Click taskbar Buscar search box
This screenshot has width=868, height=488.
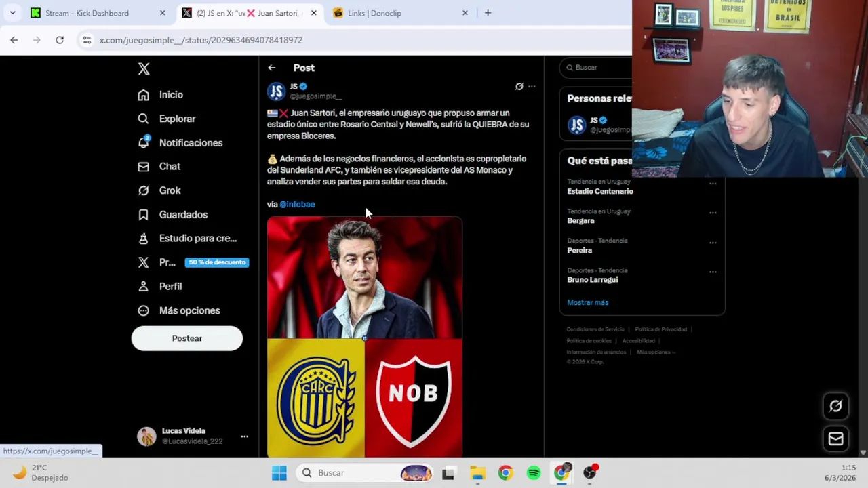tap(366, 473)
